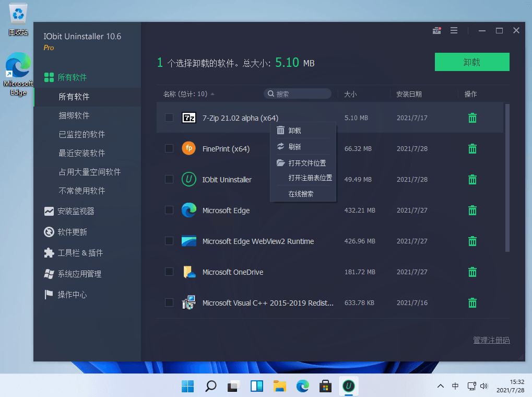Click the WebView2 Runtime program icon
Viewport: 532px width, 397px height.
point(189,241)
